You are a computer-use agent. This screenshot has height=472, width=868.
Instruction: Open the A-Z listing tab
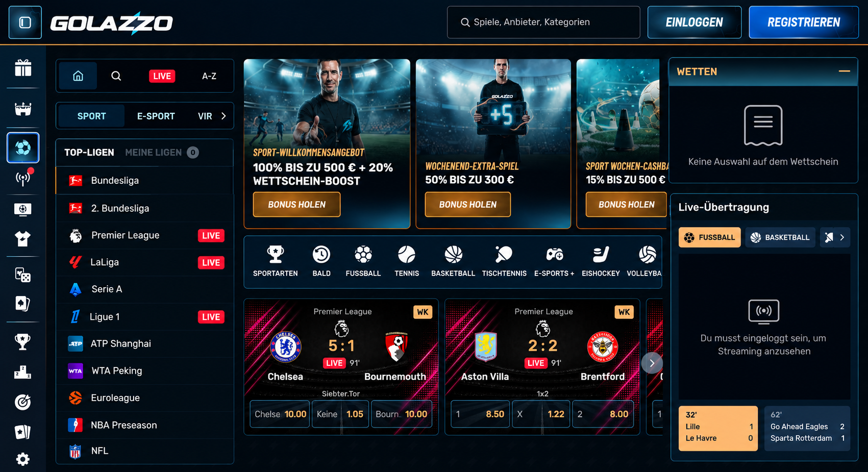click(209, 76)
